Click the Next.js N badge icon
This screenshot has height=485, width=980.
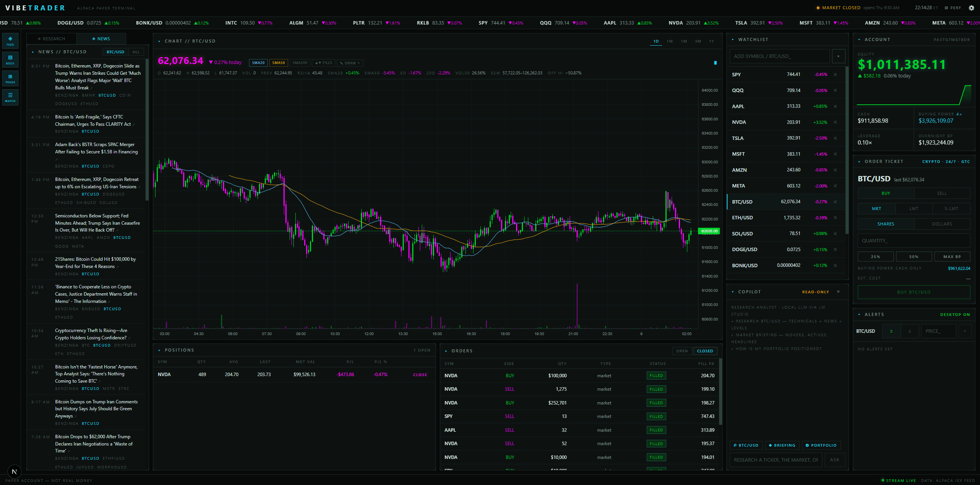pos(15,472)
